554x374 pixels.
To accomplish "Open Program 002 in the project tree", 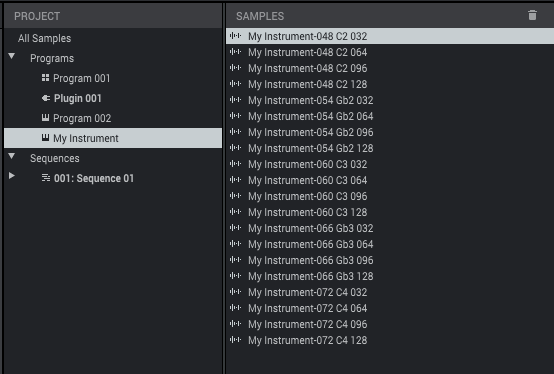I will pyautogui.click(x=82, y=118).
